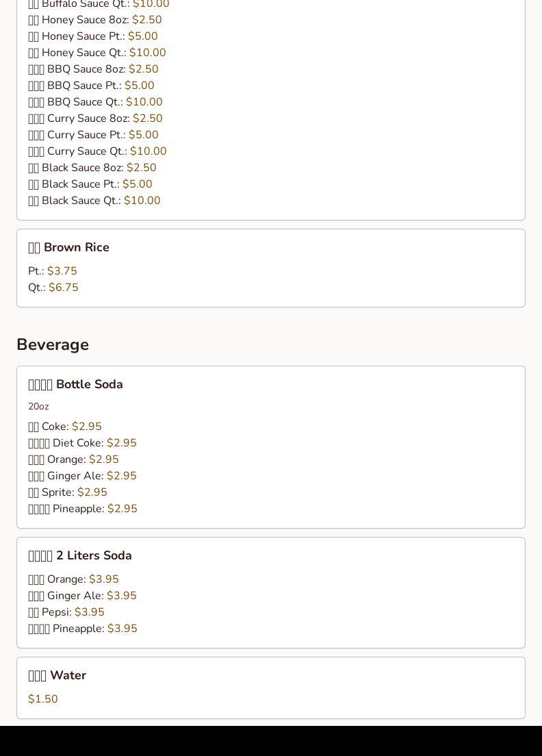Viewport: 542px width, 756px height.
Task: Pick the Coke 20oz bottle option
Action: coord(65,426)
